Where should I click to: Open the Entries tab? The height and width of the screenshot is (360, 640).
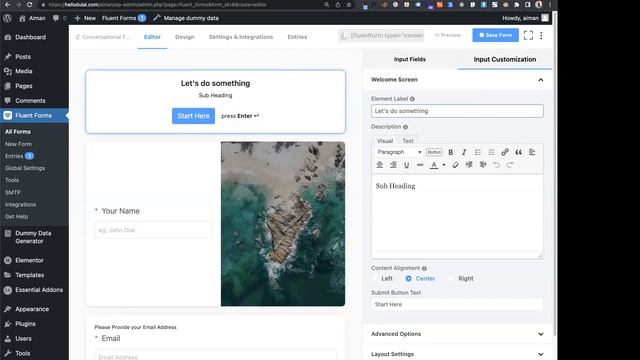[297, 37]
